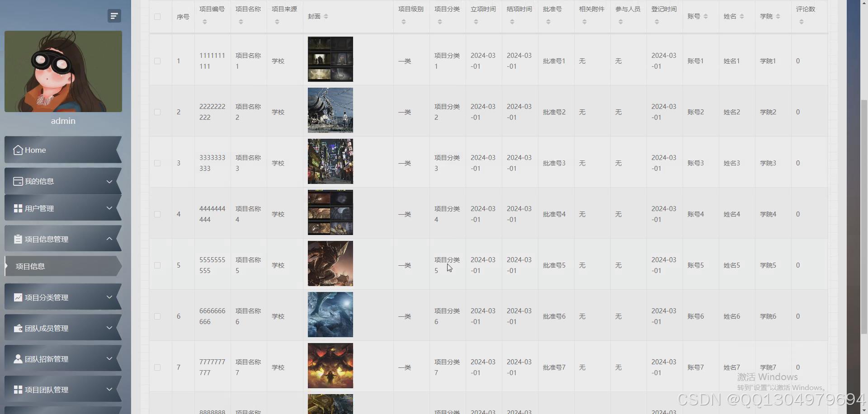Click the 我的信息 card icon
Screen dimensions: 868x414
[18, 181]
